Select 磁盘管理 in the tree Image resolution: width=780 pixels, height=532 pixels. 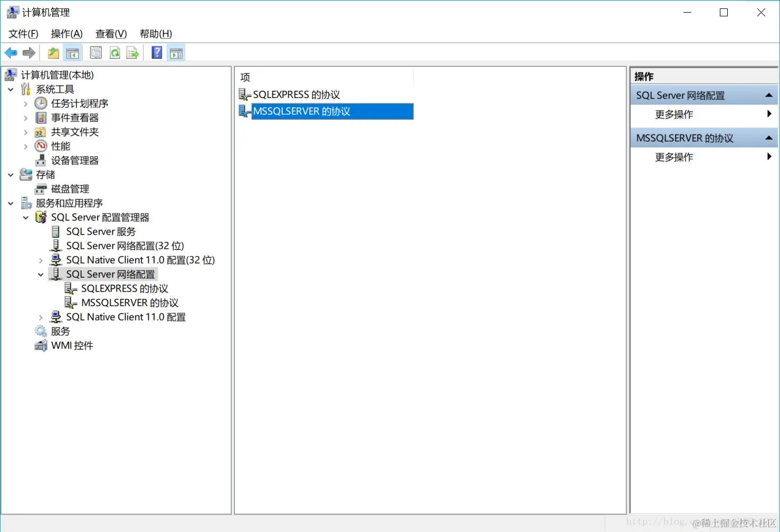[x=70, y=189]
